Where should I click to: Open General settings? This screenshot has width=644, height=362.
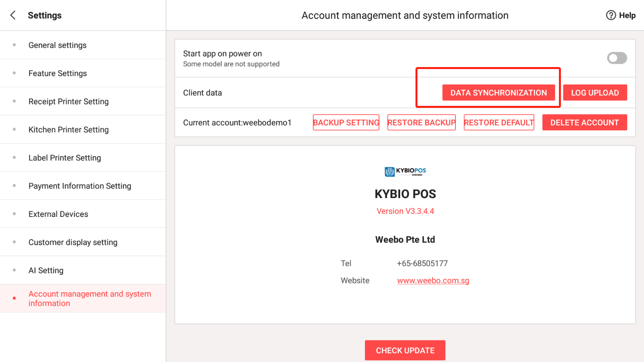coord(83,45)
